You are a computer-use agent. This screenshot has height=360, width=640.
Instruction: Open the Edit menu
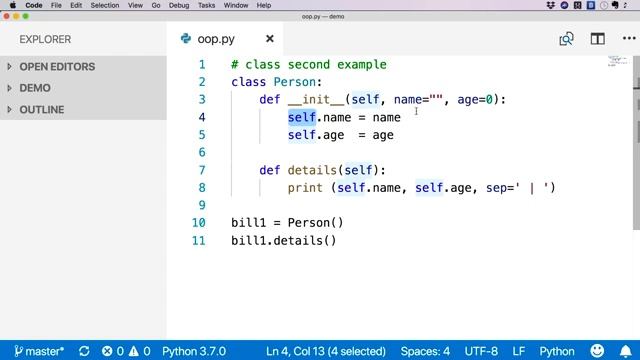76,5
